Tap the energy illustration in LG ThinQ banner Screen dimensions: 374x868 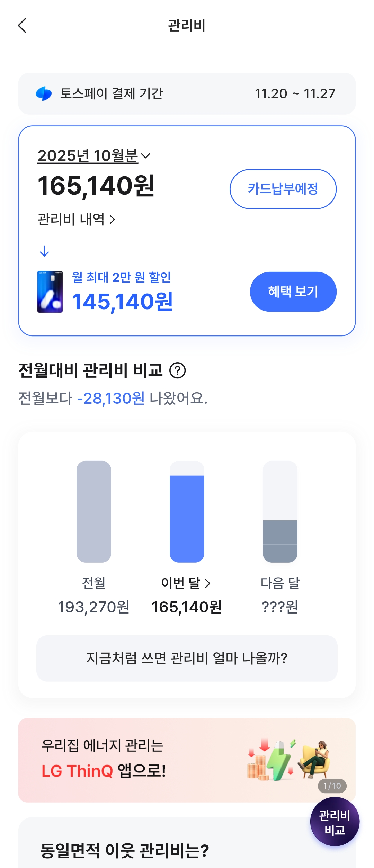click(287, 760)
